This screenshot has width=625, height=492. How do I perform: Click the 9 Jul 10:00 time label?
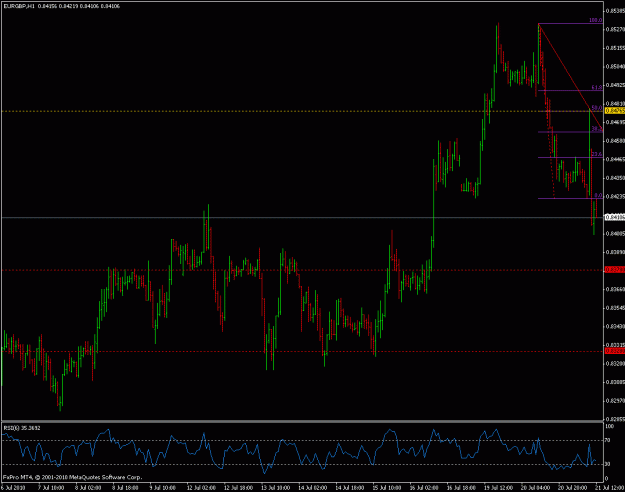(x=163, y=488)
